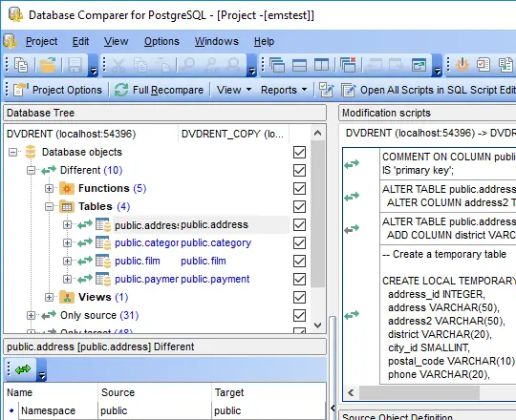
Task: Click the Close all windows icon
Action: tap(348, 65)
